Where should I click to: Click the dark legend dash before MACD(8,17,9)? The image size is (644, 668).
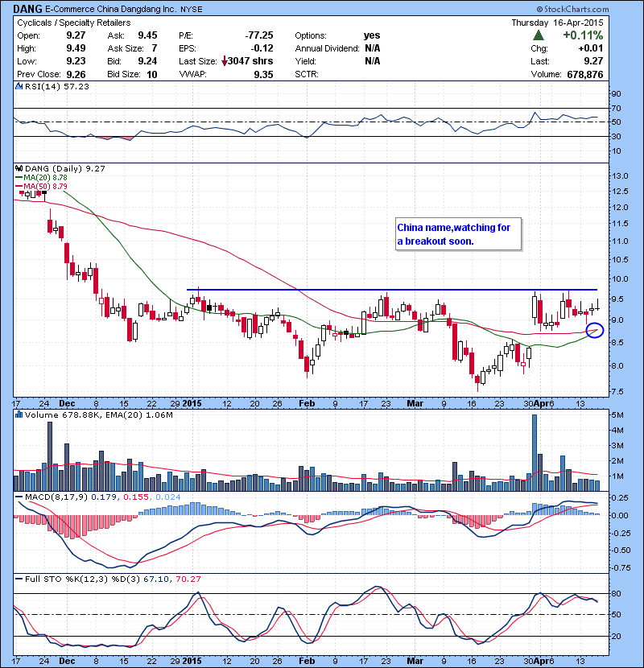coord(19,497)
